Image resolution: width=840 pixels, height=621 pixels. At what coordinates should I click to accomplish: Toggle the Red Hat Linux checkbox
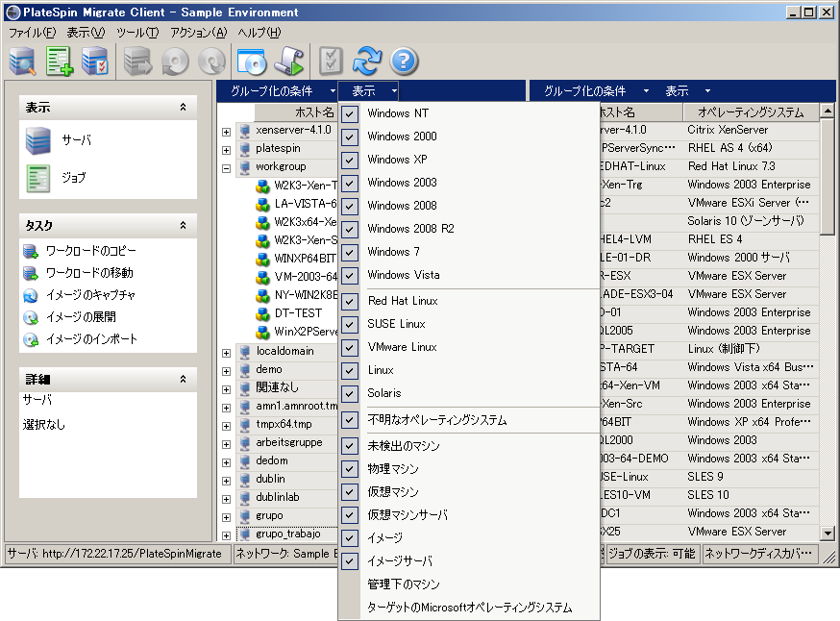(351, 301)
